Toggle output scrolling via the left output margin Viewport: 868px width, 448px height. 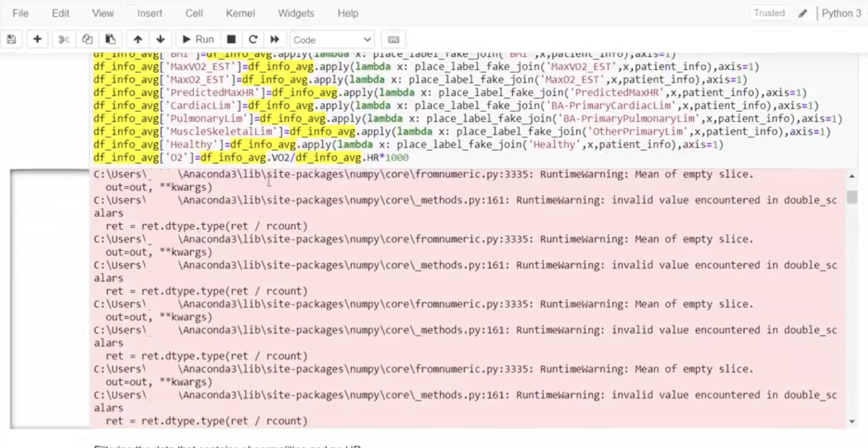coord(50,299)
